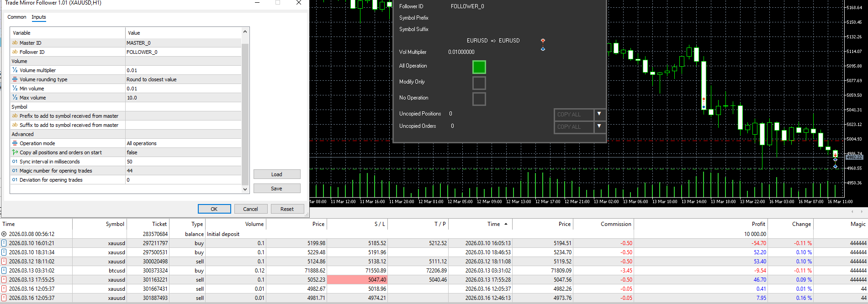Select the Inputs tab
This screenshot has width=868, height=304.
point(39,17)
